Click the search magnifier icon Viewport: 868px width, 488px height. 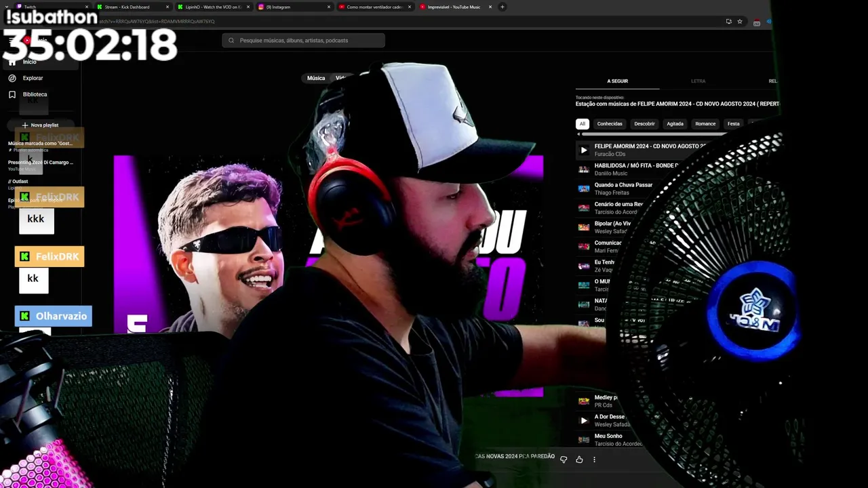pos(231,41)
